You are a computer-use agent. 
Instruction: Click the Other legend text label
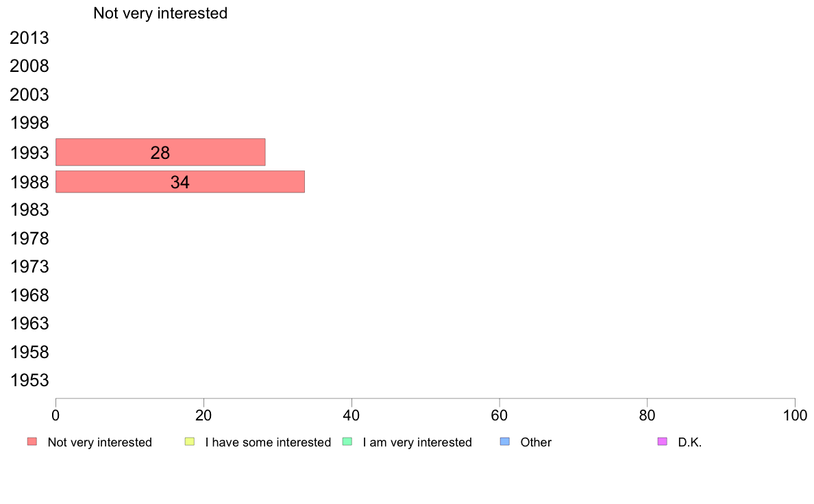click(x=536, y=442)
